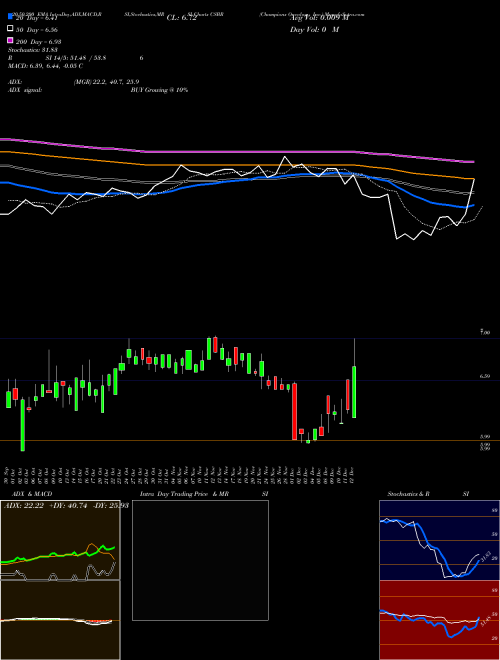This screenshot has width=500, height=660.
Task: Click the 'MACD: 6.39, 6.44, -0.05 C' line
Action: pos(45,66)
